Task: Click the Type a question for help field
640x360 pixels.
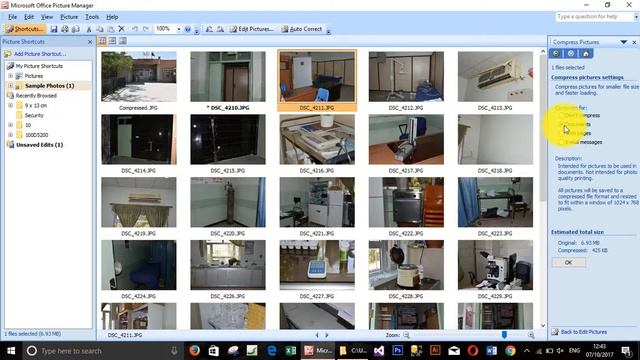Action: (594, 17)
